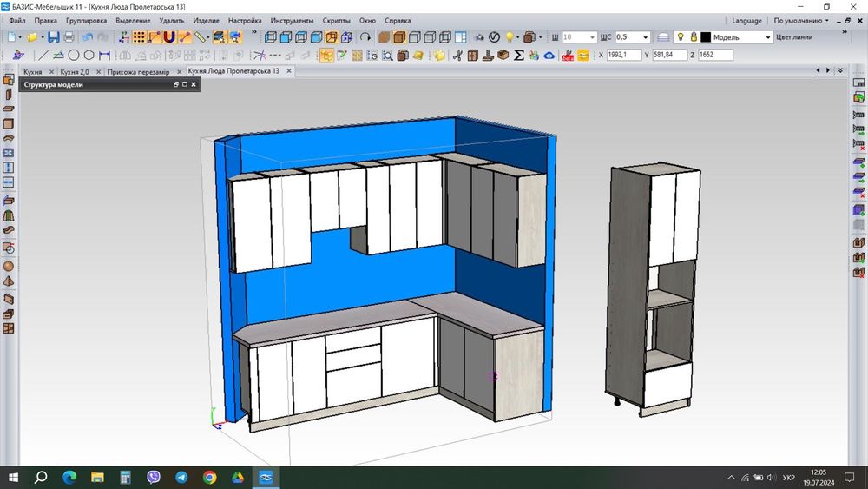Select the circle drawing tool
The height and width of the screenshot is (489, 868).
73,55
